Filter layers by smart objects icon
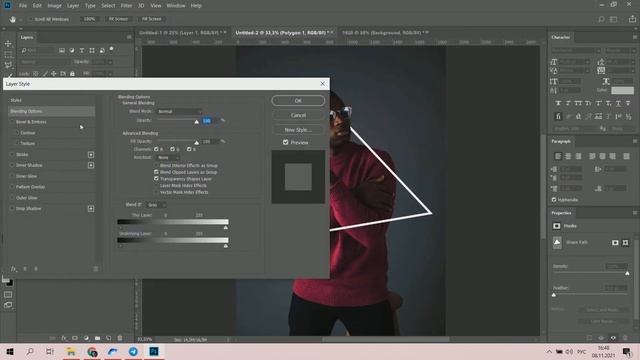This screenshot has height=360, width=640. pos(102,50)
